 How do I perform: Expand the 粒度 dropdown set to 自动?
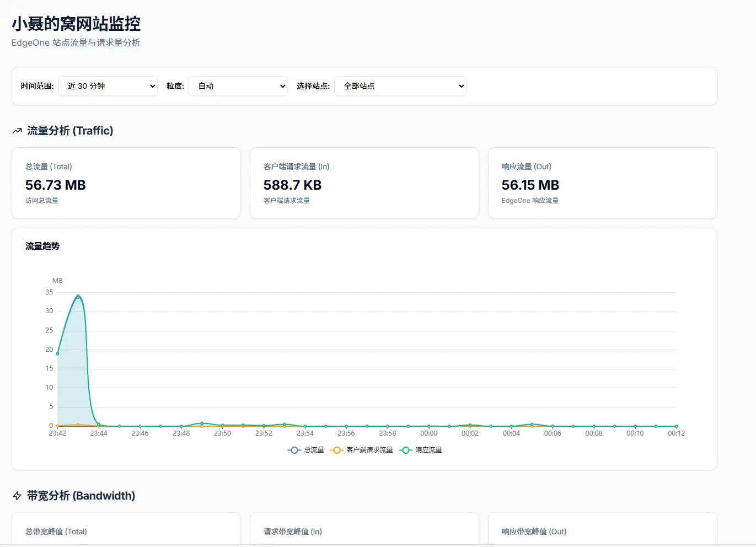(238, 86)
